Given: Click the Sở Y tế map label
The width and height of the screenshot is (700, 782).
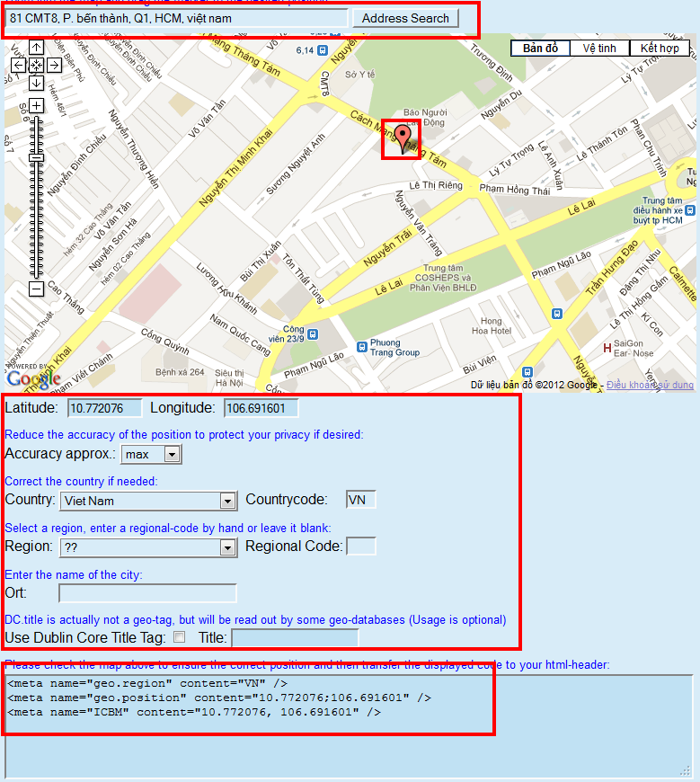Looking at the screenshot, I should coord(360,75).
